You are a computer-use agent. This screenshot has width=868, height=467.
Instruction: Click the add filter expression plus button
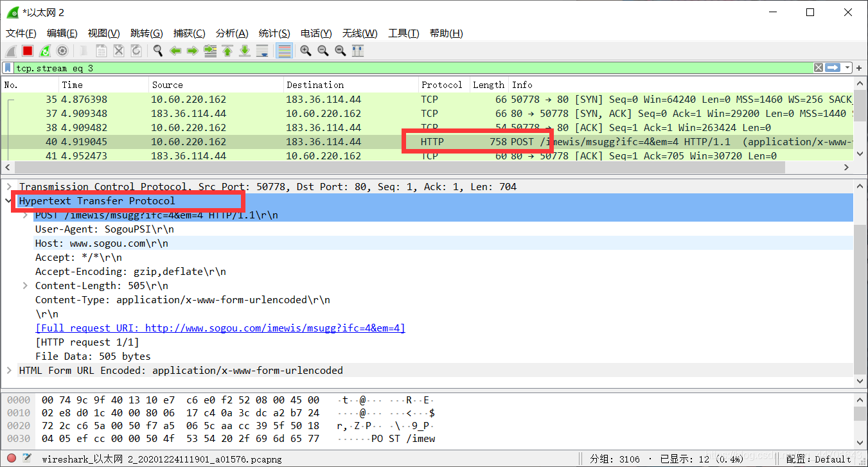click(860, 67)
